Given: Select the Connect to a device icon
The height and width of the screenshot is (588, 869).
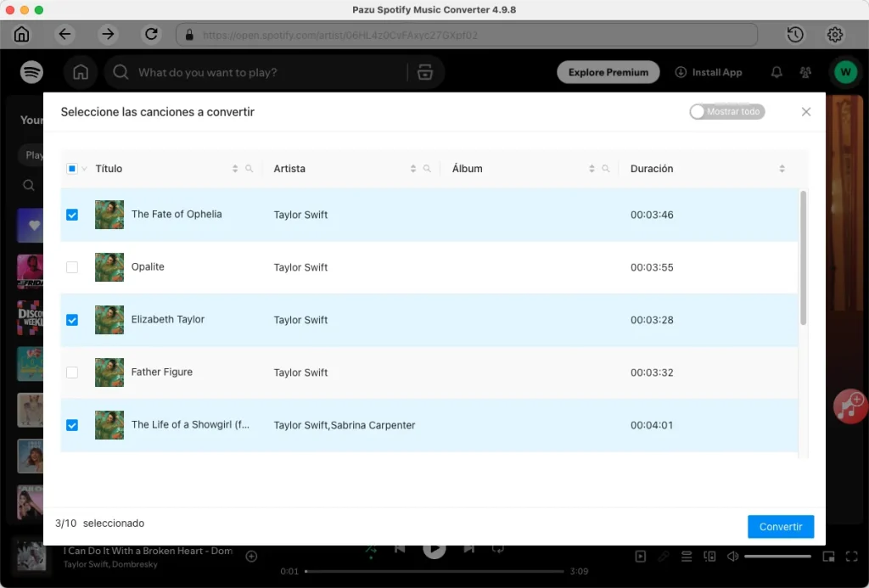Looking at the screenshot, I should pyautogui.click(x=709, y=557).
